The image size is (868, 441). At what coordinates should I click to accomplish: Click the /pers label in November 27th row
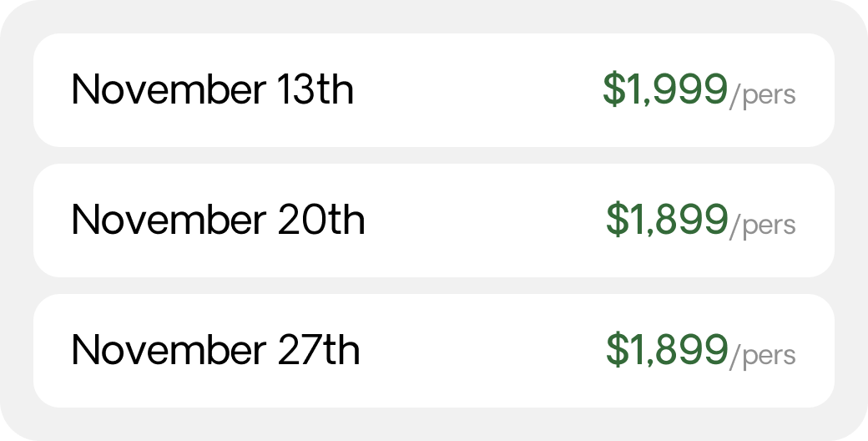click(762, 357)
